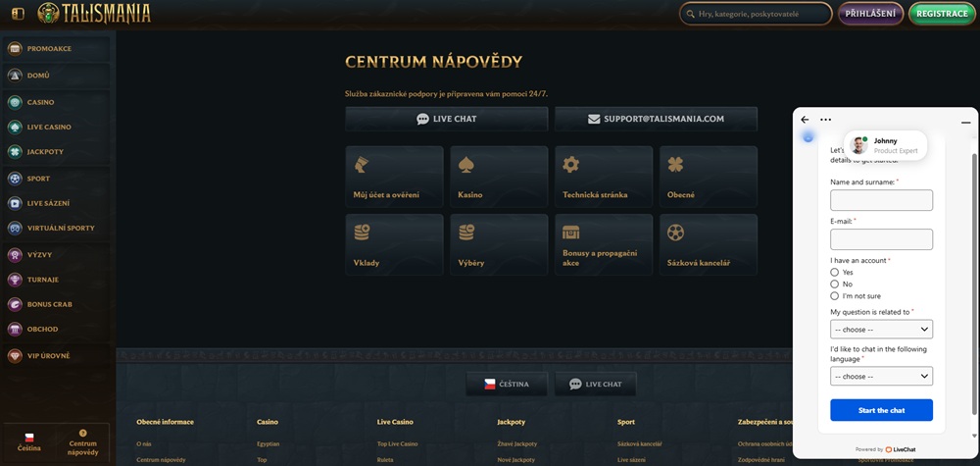Open Live Chat from help center
The height and width of the screenshot is (466, 980).
click(x=446, y=119)
